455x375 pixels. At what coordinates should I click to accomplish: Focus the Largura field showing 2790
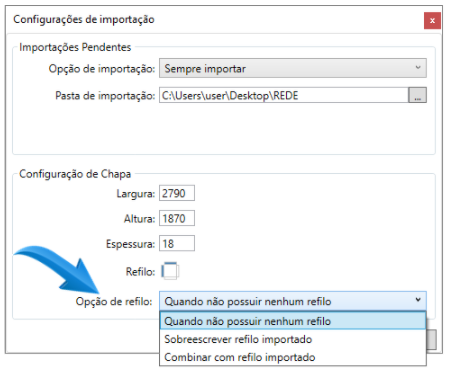[177, 193]
